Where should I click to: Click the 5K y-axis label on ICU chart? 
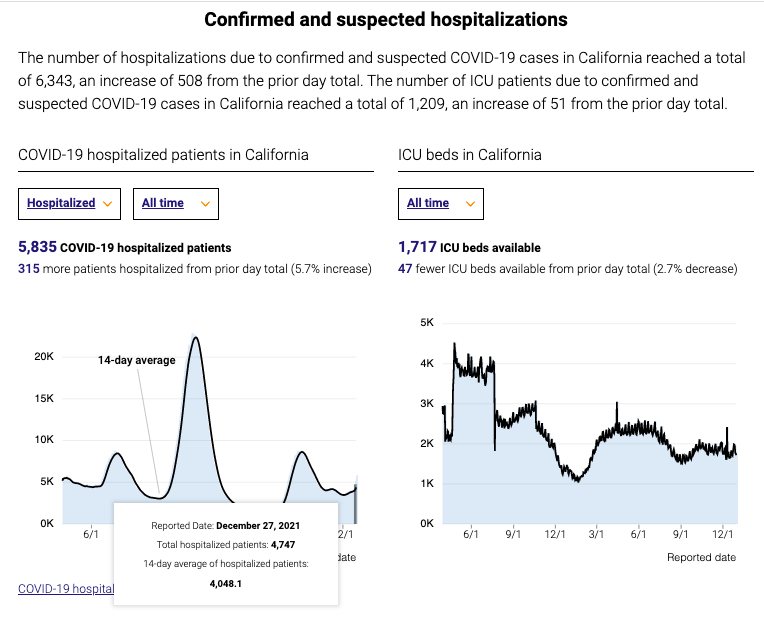[x=426, y=323]
